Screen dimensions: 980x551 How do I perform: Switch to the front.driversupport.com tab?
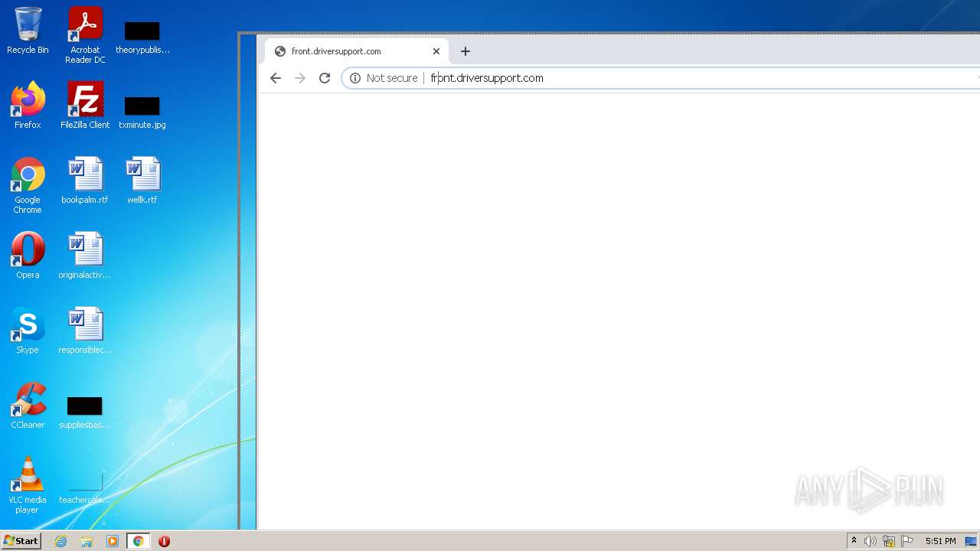(358, 51)
